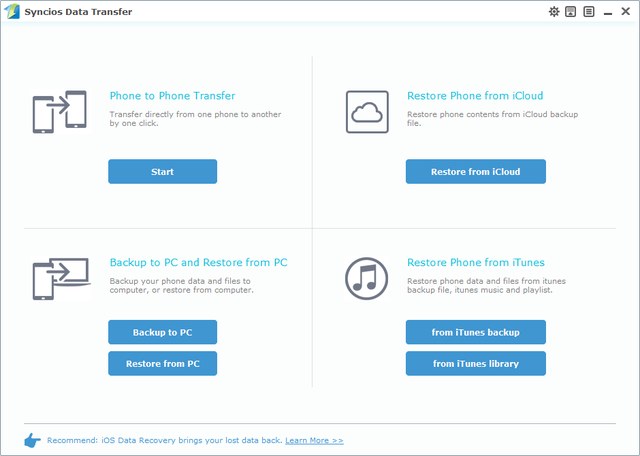Click the pointing hand recommend icon
The width and height of the screenshot is (640, 456).
31,440
